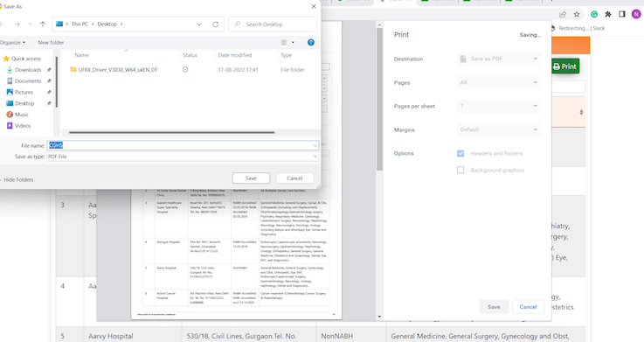This screenshot has height=342, width=644.
Task: Open Chrome side panel icon
Action: tap(622, 14)
